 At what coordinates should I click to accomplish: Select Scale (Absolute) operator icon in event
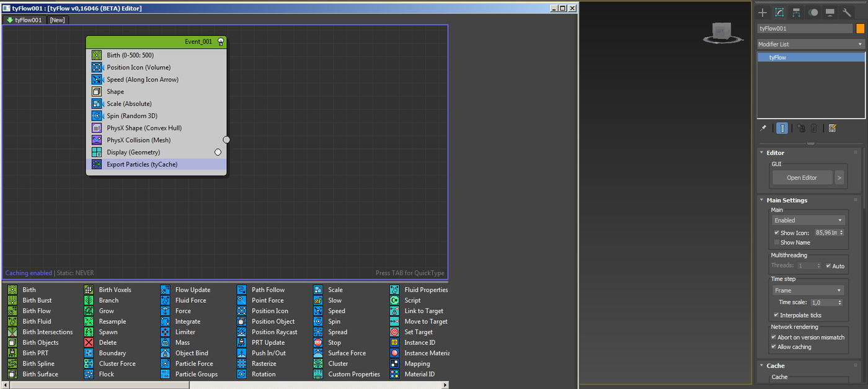click(x=97, y=104)
